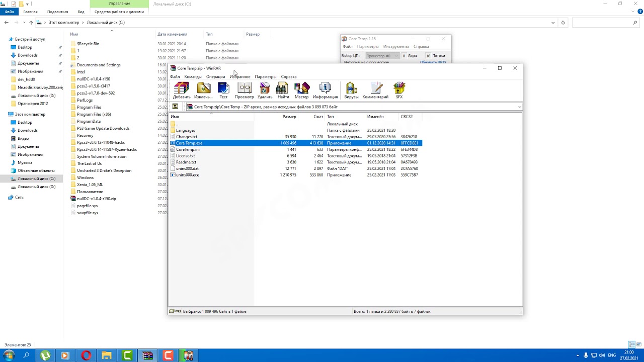Click the uTorrent icon on the taskbar
This screenshot has width=644, height=362.
[x=45, y=355]
